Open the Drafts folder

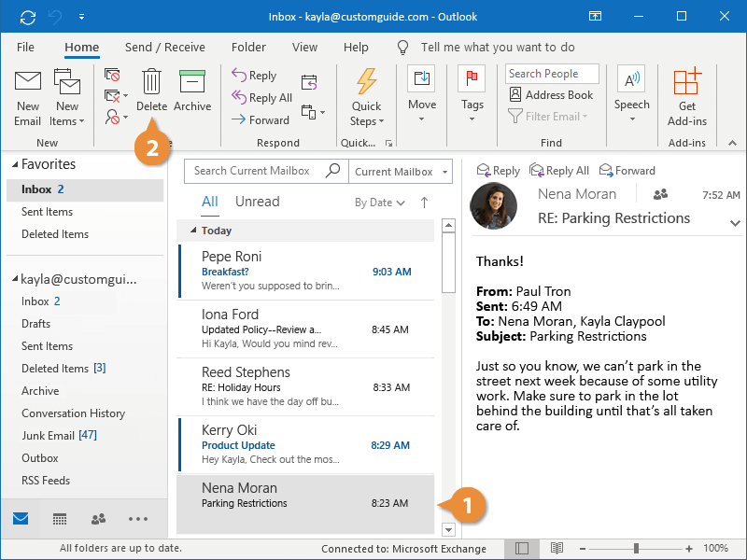(x=35, y=324)
